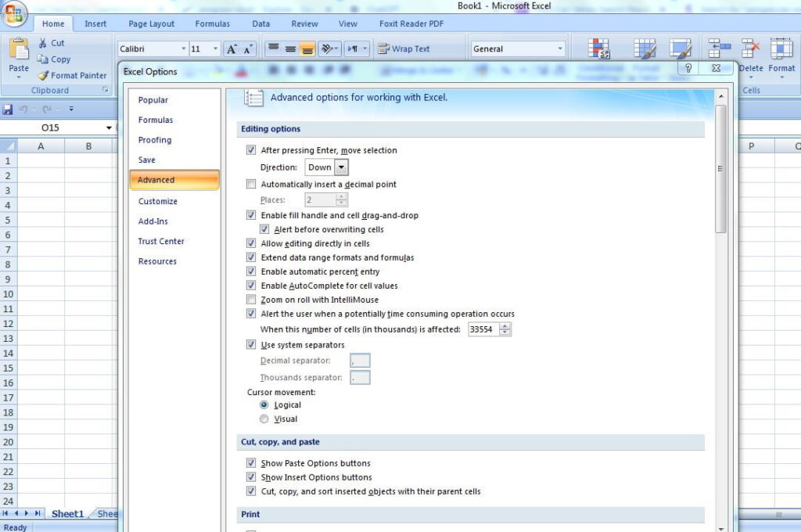The width and height of the screenshot is (801, 532).
Task: Open the Name Box dropdown arrow
Action: point(109,128)
